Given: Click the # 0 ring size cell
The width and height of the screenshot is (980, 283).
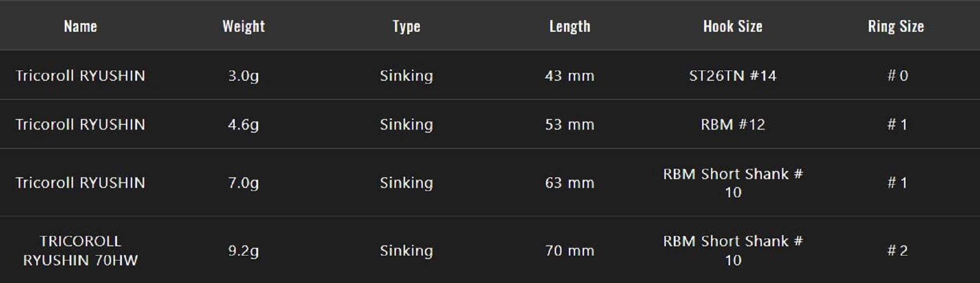Looking at the screenshot, I should [x=897, y=76].
